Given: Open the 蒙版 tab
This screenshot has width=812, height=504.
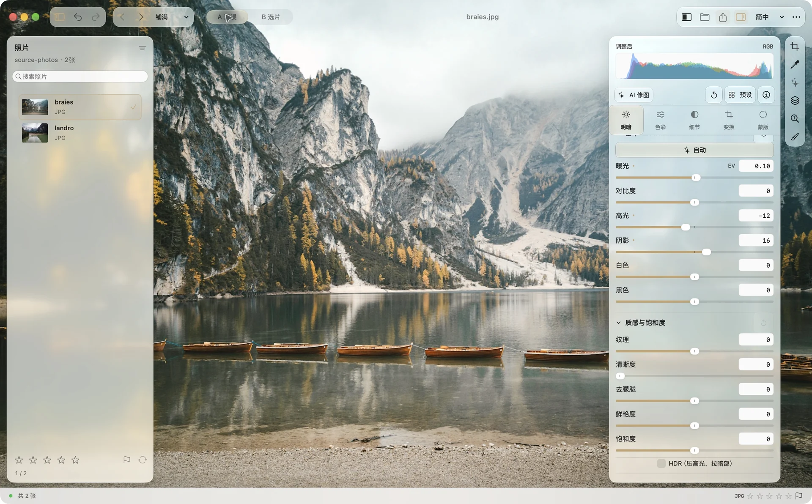Looking at the screenshot, I should point(763,120).
